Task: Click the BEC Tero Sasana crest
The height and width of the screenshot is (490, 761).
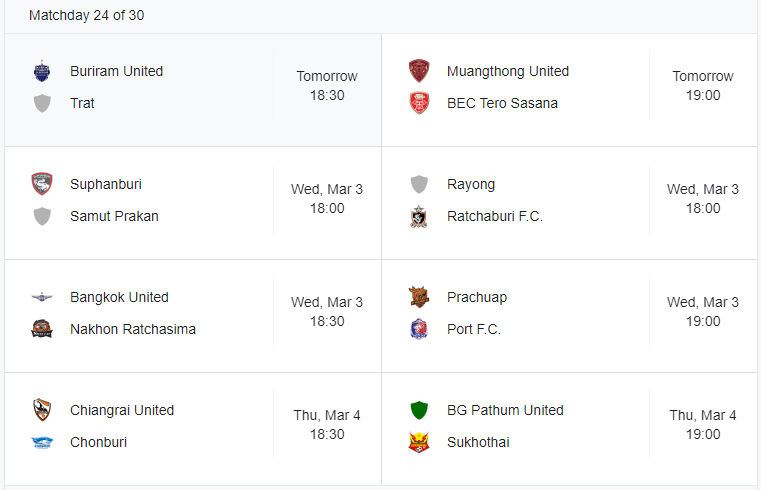Action: [419, 103]
